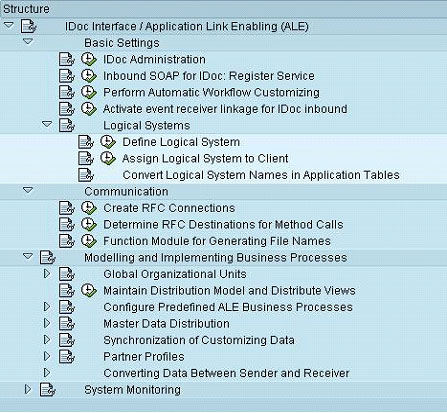This screenshot has width=447, height=413.
Task: Expand the System Monitoring node
Action: (x=28, y=389)
